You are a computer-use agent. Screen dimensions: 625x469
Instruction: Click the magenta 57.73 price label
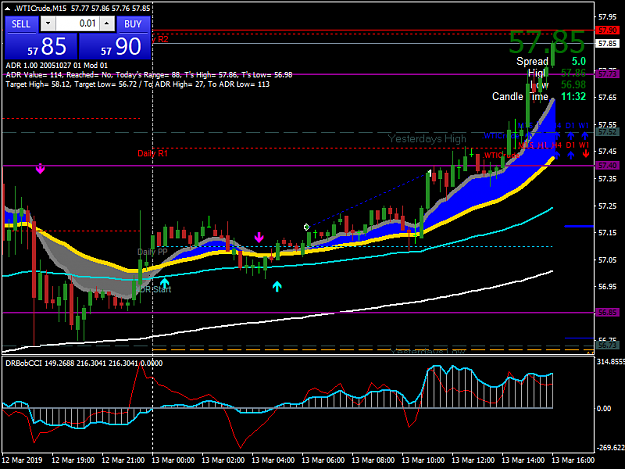[607, 74]
